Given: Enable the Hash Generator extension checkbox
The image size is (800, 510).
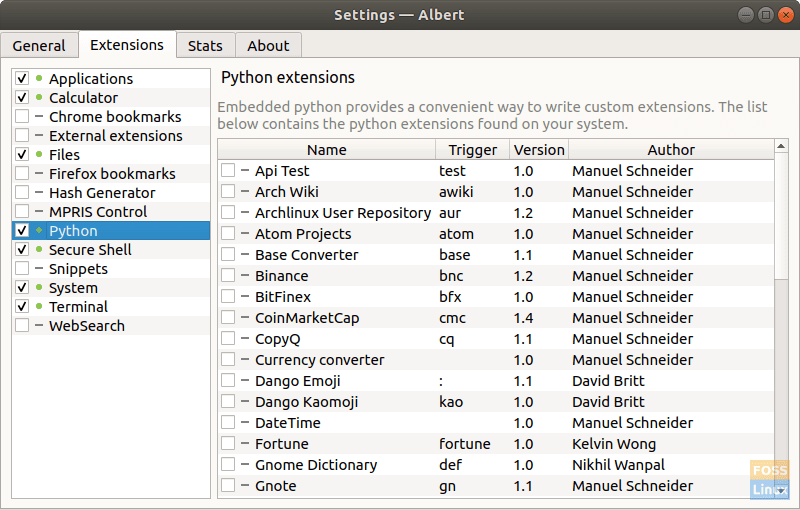Looking at the screenshot, I should point(22,193).
